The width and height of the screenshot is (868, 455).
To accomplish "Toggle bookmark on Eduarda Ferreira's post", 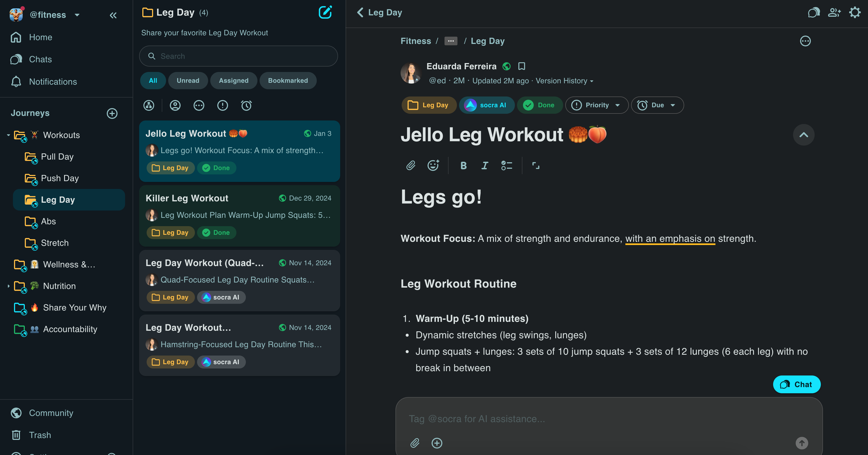I will click(522, 66).
